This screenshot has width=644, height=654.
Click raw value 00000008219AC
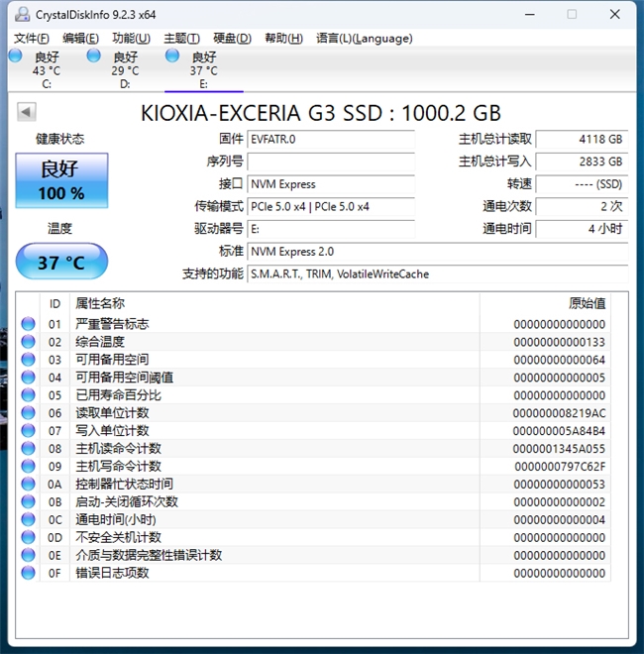click(x=559, y=413)
